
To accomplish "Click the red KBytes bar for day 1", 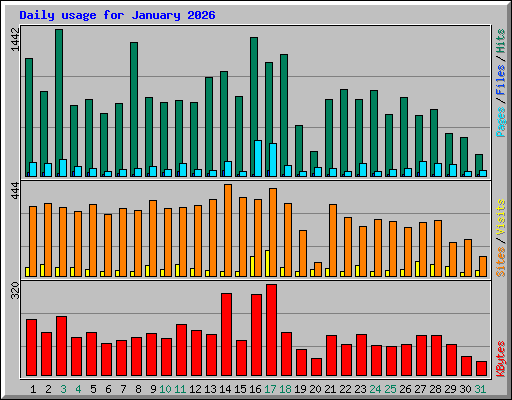I will 31,348.
